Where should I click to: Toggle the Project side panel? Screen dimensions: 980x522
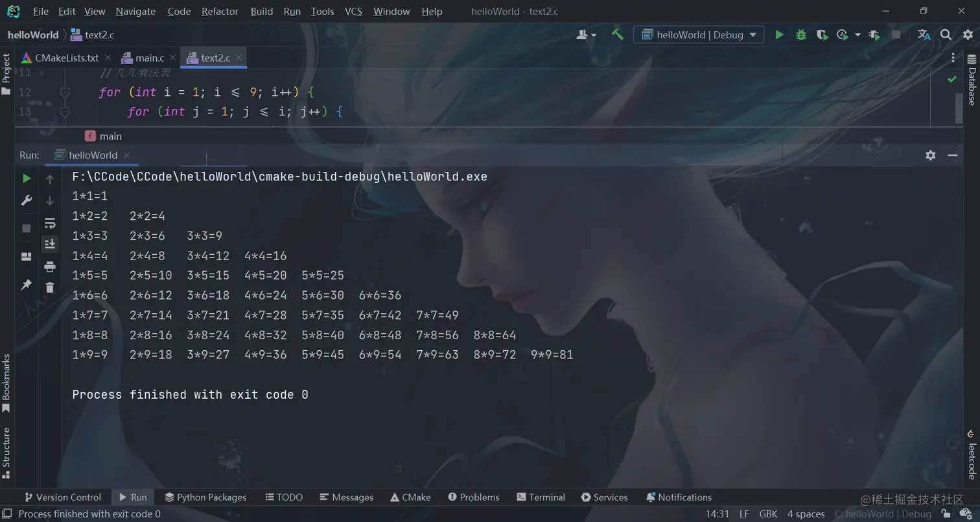pos(6,73)
